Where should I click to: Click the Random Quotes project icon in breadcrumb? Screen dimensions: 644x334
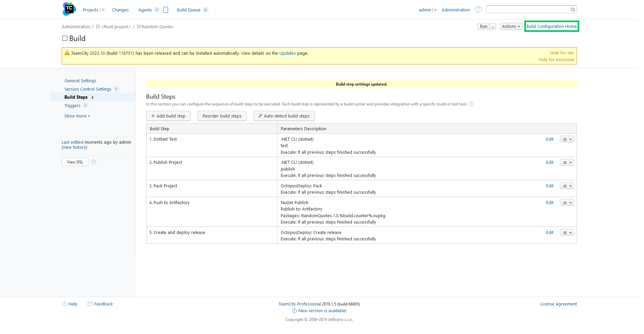coord(139,27)
